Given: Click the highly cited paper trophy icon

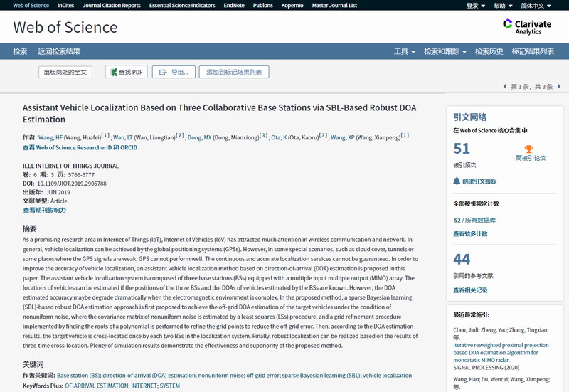Looking at the screenshot, I should [x=528, y=149].
